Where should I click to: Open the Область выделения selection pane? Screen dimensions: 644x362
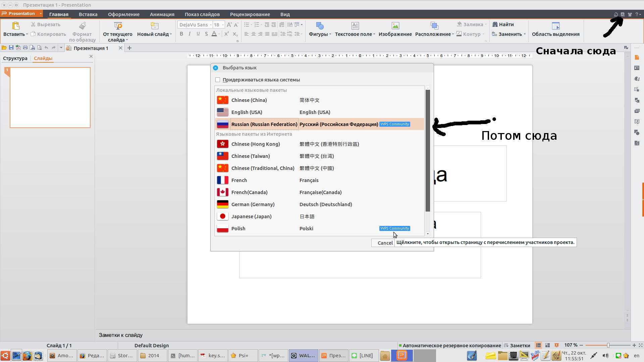click(x=555, y=26)
